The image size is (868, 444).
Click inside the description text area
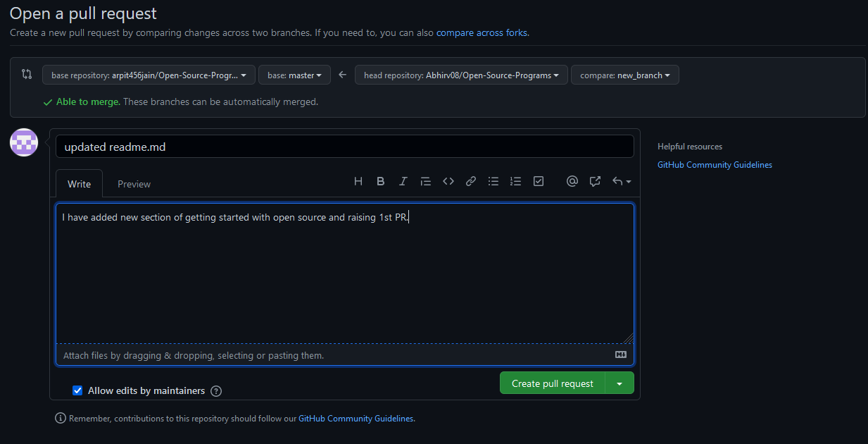(x=345, y=273)
